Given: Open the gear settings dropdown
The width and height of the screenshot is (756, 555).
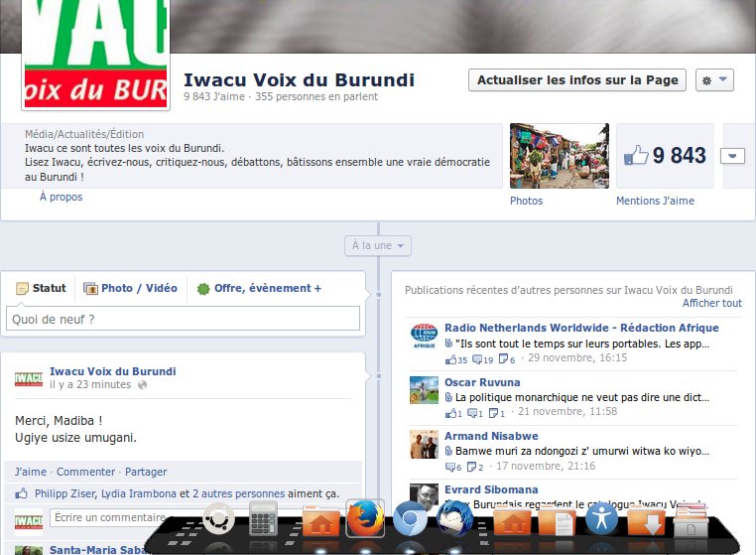Looking at the screenshot, I should pyautogui.click(x=714, y=80).
